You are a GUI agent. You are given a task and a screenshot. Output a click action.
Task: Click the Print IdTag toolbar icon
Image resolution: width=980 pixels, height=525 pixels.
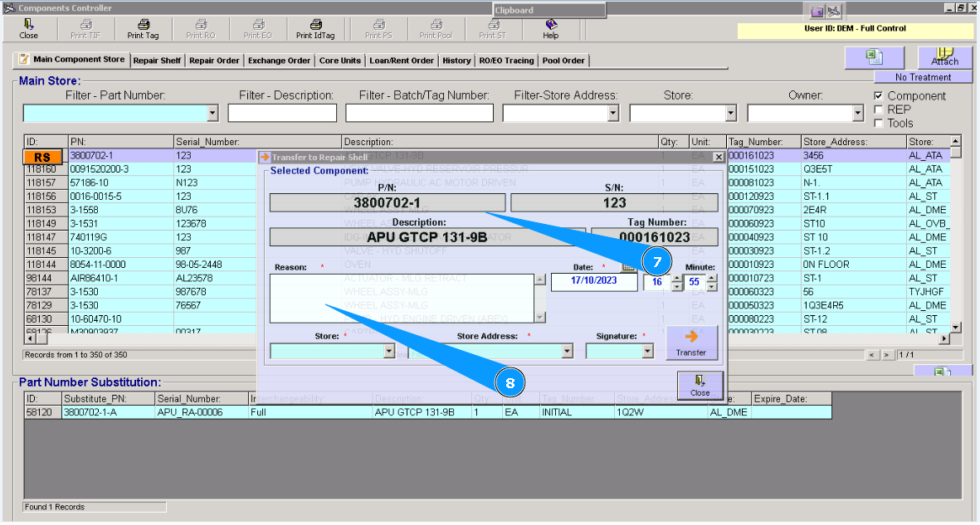point(315,29)
